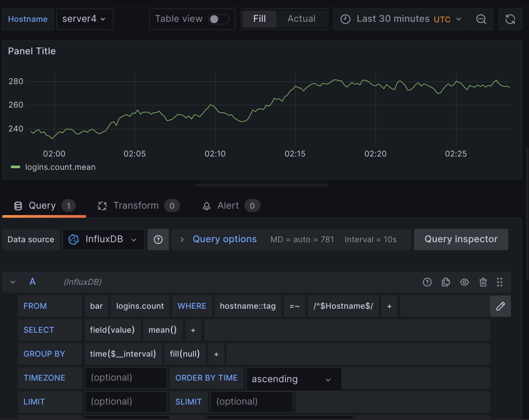Edit the WHERE clause with the pencil icon

(500, 306)
